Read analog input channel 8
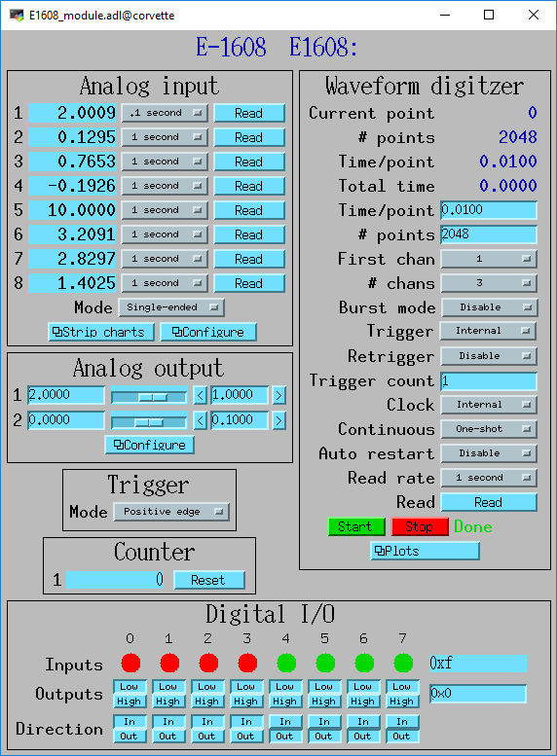The height and width of the screenshot is (756, 557). click(249, 283)
